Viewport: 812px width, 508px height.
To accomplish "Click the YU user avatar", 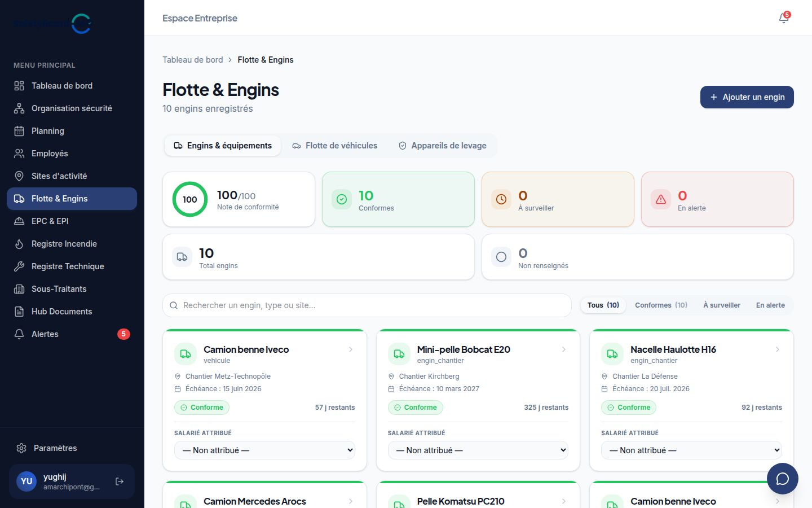I will coord(27,481).
